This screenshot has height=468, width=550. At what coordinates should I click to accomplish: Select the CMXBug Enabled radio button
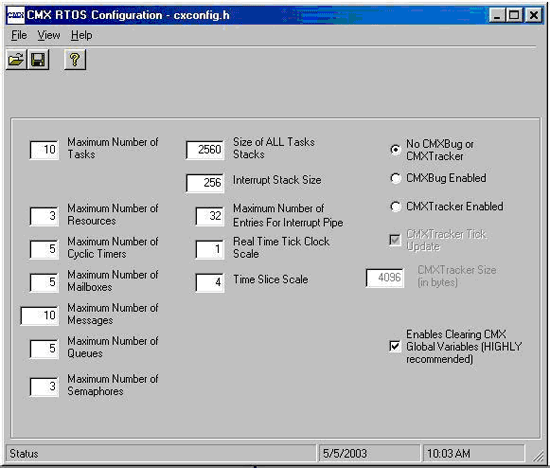coord(395,178)
